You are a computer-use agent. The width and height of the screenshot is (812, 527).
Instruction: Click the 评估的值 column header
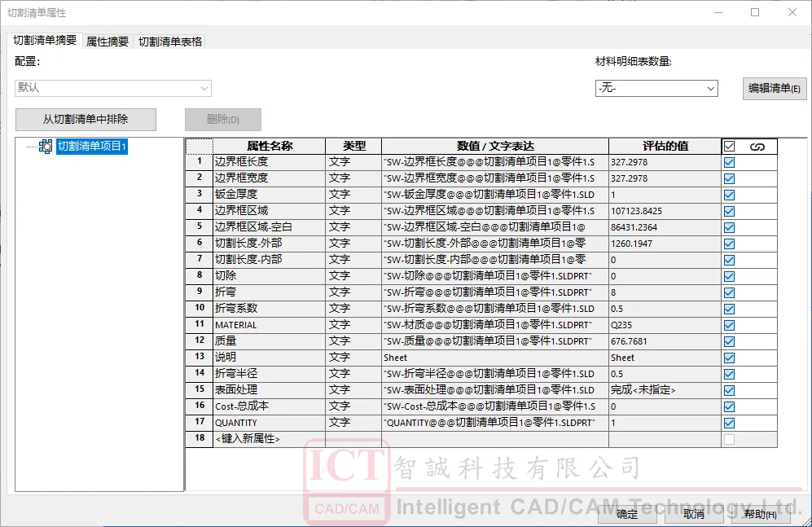[665, 146]
